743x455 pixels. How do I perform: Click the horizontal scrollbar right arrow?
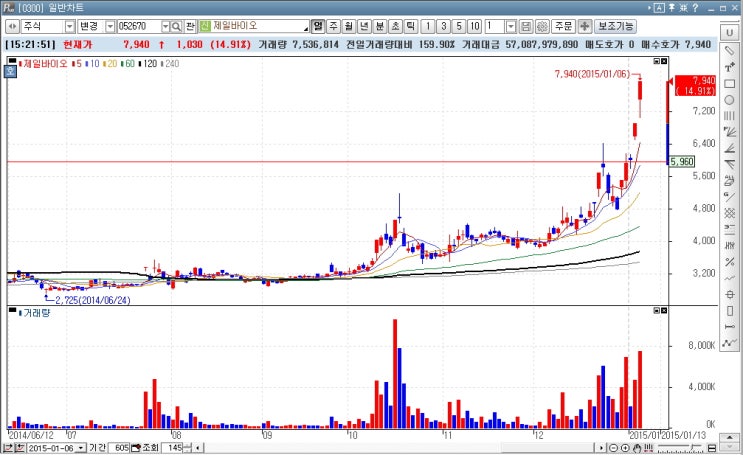601,448
